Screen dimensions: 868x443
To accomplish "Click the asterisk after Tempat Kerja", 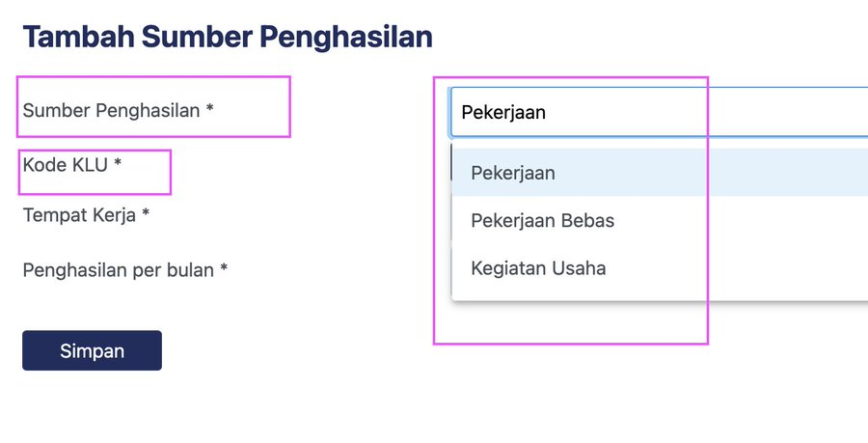I will [146, 214].
